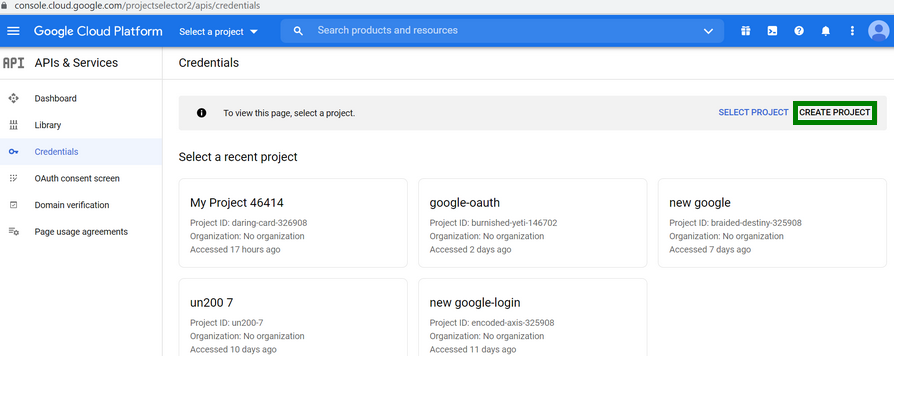Click the Credentials page title
This screenshot has height=408, width=897.
point(209,63)
